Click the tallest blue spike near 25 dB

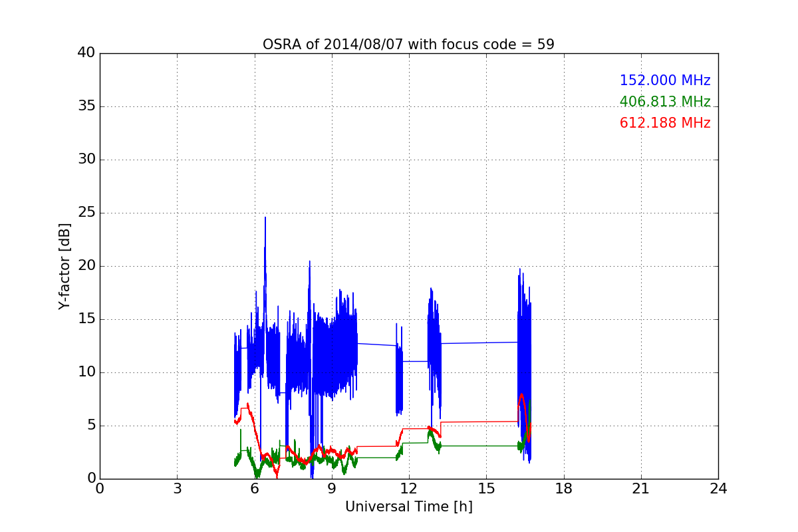[x=265, y=218]
